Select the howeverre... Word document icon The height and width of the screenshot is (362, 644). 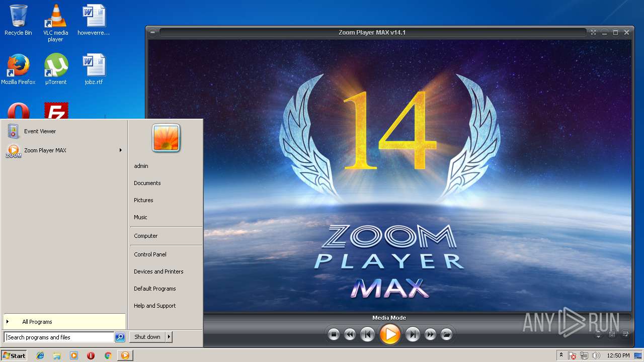click(x=94, y=20)
